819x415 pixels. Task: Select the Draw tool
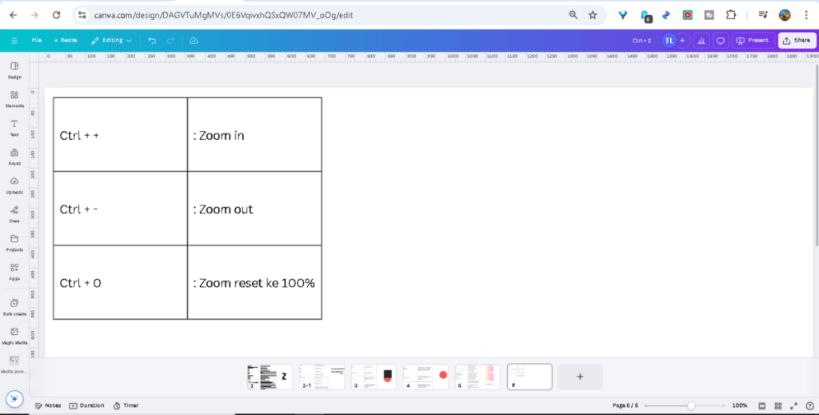point(14,214)
